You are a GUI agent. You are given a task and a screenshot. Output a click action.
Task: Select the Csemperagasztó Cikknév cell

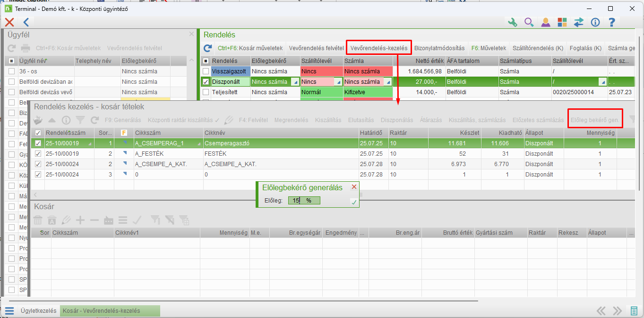point(280,143)
